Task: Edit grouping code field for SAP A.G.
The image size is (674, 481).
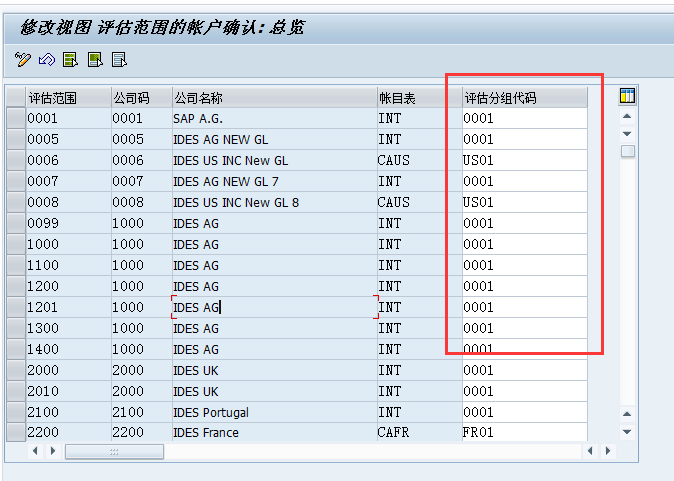Action: click(x=524, y=118)
